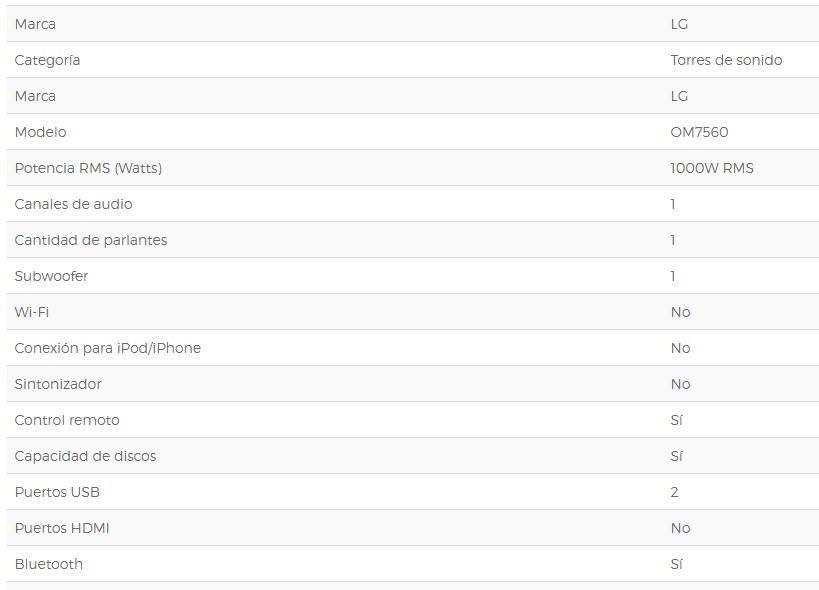This screenshot has height=590, width=819.
Task: Select the value '2' for Puertos USB
Action: pyautogui.click(x=674, y=492)
